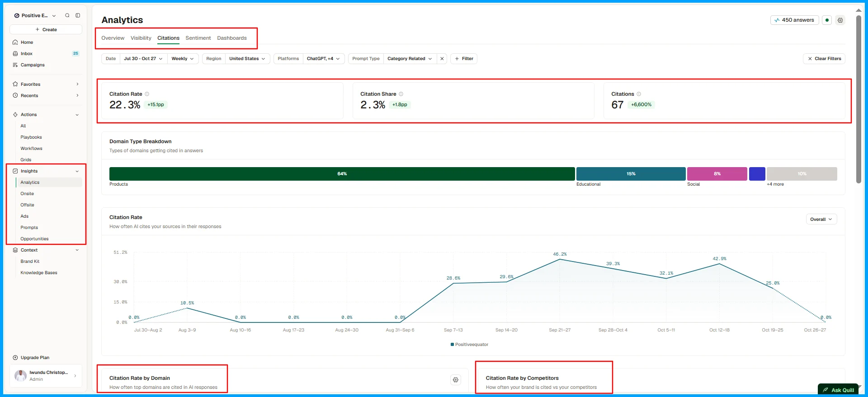Open the Category Related prompt type dropdown

point(410,59)
